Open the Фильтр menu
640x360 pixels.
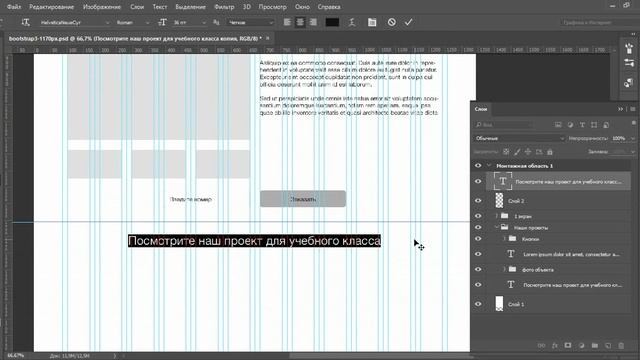coord(224,7)
